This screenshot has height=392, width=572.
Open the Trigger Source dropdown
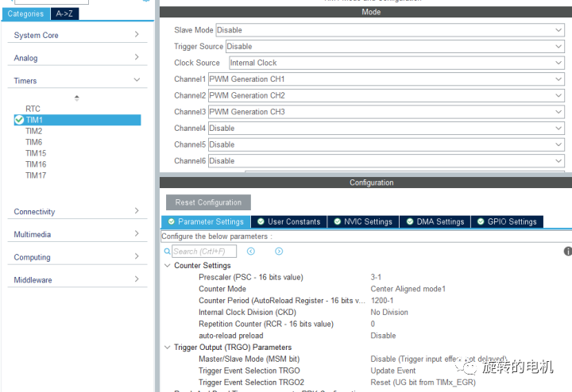pos(395,46)
